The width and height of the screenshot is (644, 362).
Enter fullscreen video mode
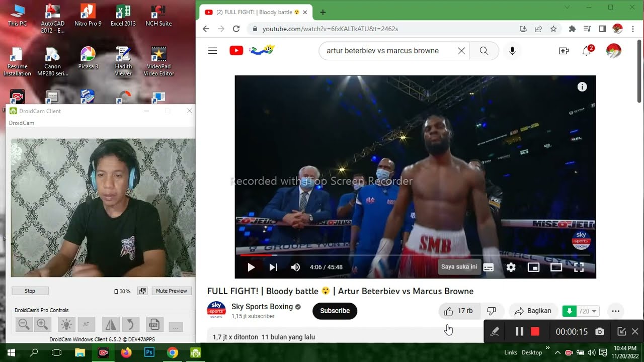pos(579,267)
